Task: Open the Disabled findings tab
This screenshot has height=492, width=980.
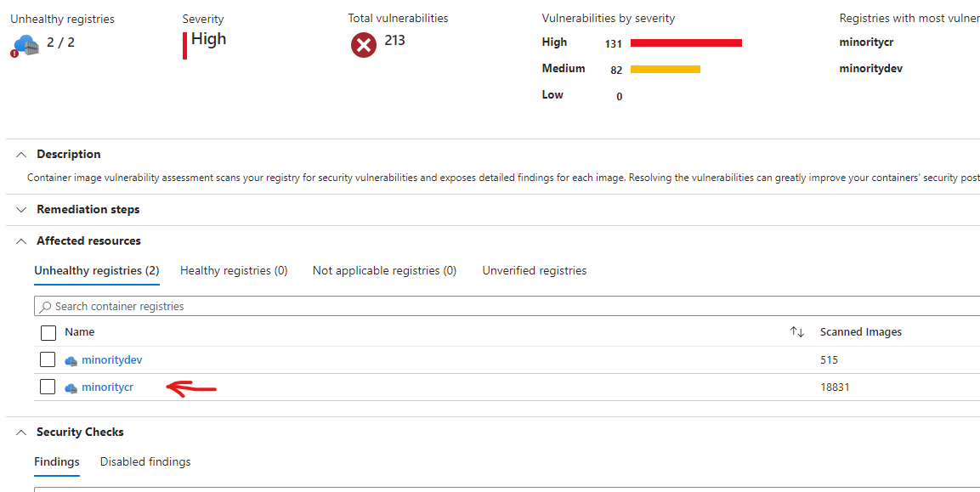Action: 145,462
